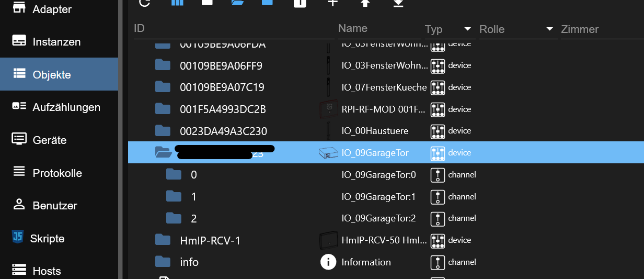Click the download arrow toolbar icon
644x279 pixels.
[x=398, y=3]
